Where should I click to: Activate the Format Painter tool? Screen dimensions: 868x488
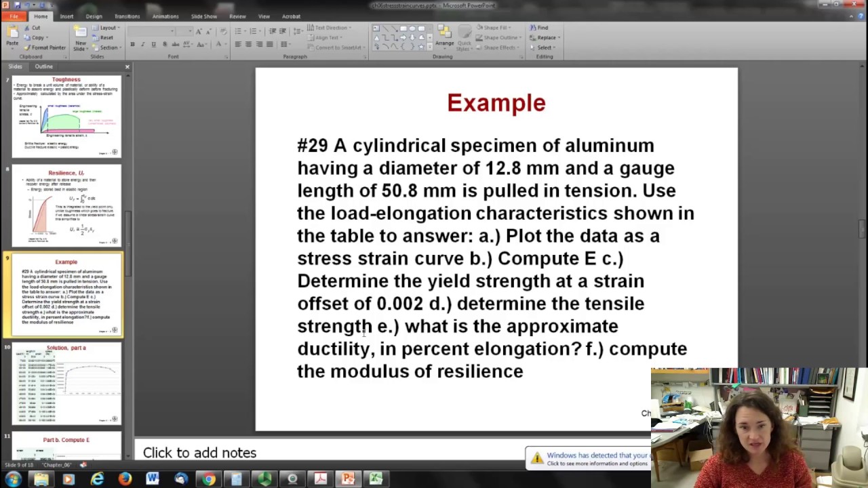point(44,47)
